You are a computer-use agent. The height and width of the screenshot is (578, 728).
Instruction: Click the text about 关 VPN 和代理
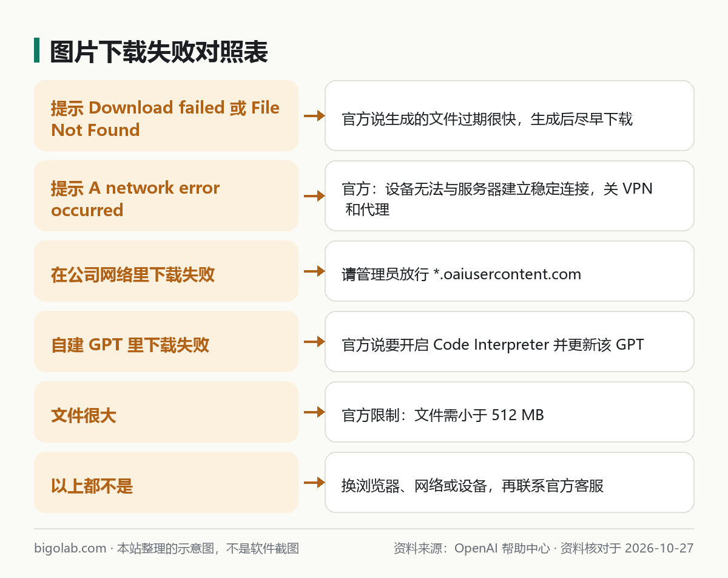497,199
